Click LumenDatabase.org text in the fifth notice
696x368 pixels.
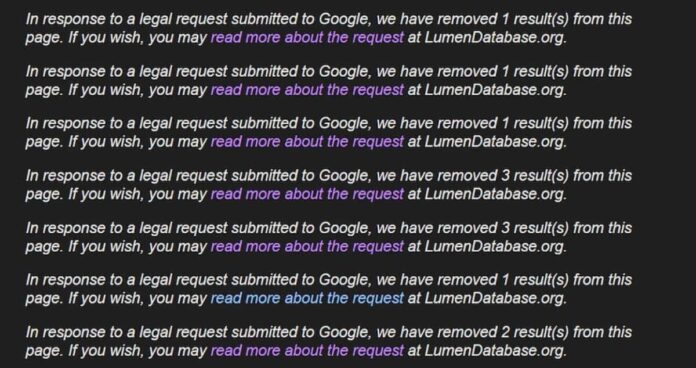tap(495, 246)
